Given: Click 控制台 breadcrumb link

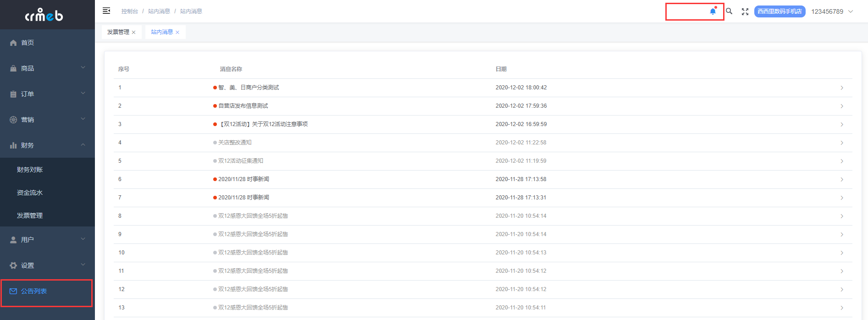Looking at the screenshot, I should click(130, 11).
